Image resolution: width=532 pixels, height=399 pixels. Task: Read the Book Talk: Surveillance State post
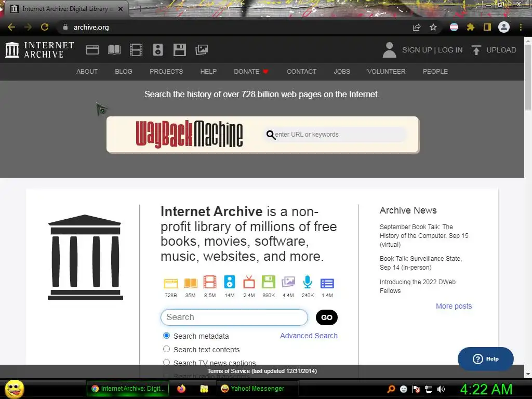pos(421,263)
